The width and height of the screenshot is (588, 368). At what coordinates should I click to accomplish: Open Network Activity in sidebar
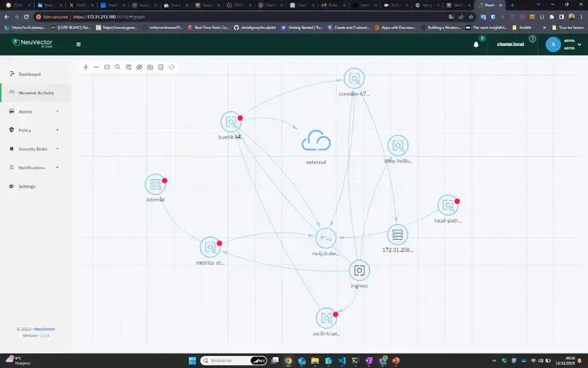(36, 93)
